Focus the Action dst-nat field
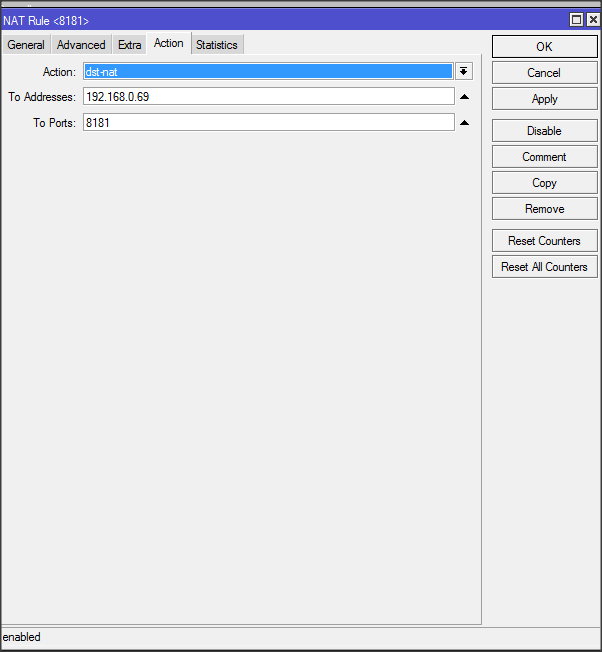This screenshot has height=652, width=602. [x=268, y=72]
